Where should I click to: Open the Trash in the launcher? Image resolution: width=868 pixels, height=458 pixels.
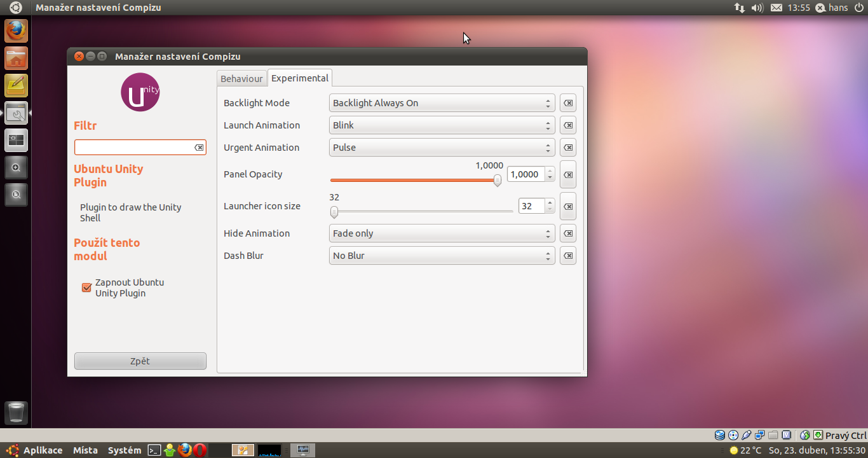[x=16, y=413]
